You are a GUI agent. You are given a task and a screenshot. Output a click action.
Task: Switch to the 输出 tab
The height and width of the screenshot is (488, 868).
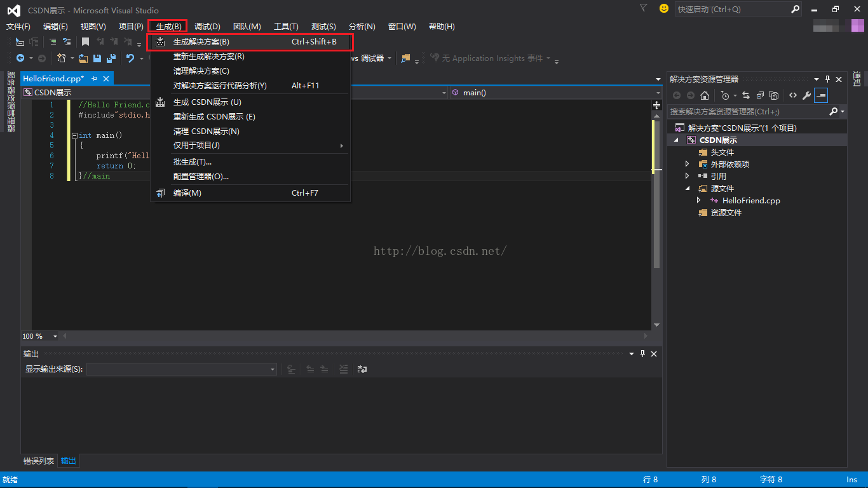tap(69, 461)
